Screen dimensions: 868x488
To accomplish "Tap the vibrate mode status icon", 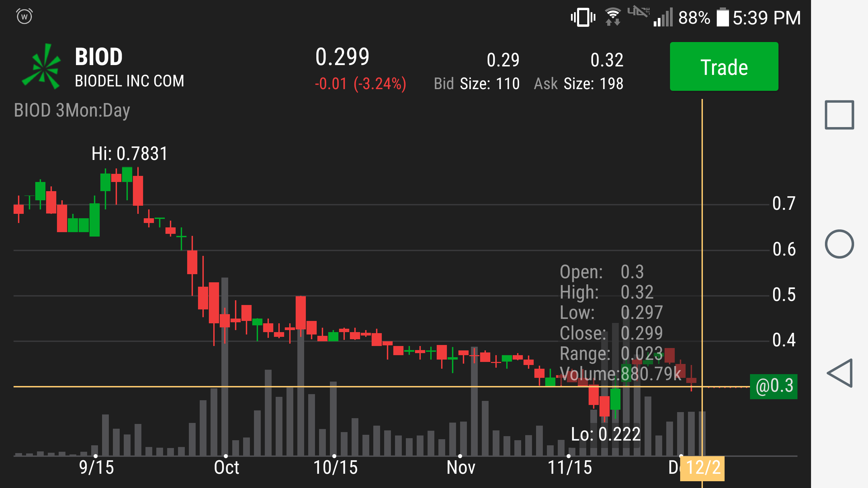I will pyautogui.click(x=583, y=17).
